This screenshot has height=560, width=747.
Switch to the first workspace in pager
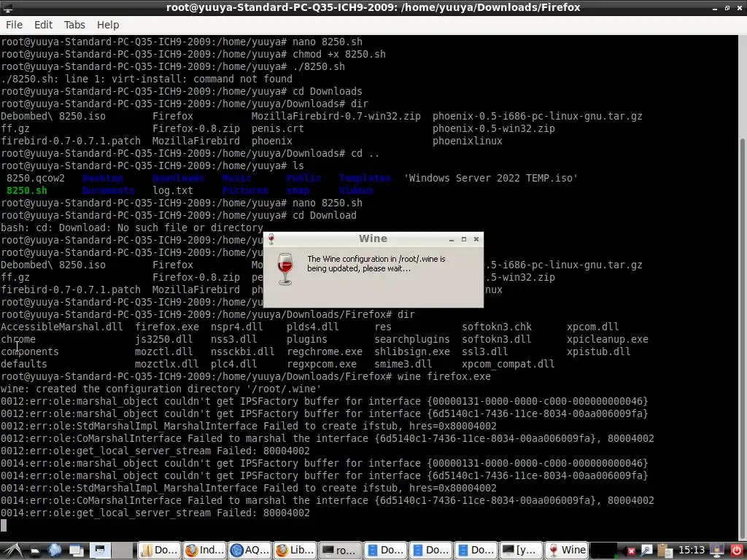(x=100, y=551)
